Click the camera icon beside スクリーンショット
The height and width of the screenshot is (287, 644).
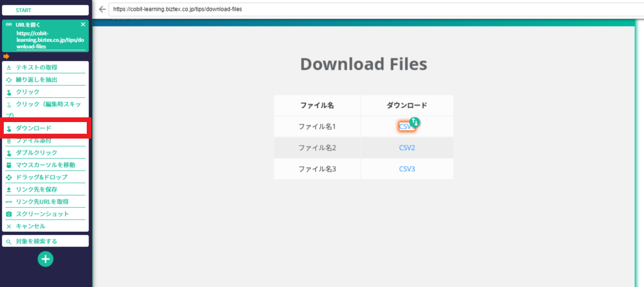click(x=8, y=214)
